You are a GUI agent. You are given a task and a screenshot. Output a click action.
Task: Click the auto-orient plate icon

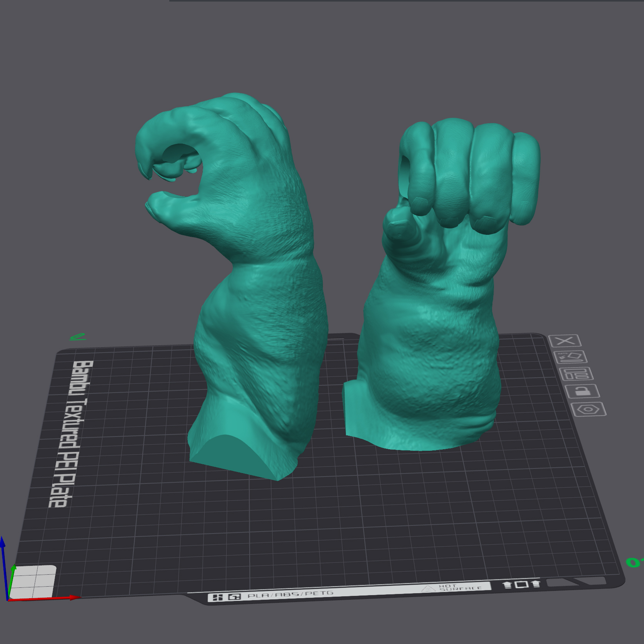pyautogui.click(x=571, y=357)
